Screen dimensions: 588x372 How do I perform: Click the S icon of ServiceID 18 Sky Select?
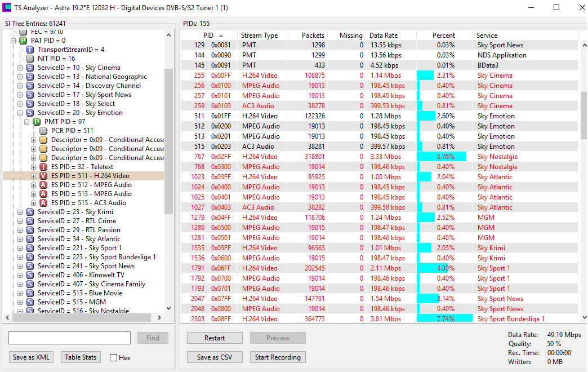[x=30, y=104]
